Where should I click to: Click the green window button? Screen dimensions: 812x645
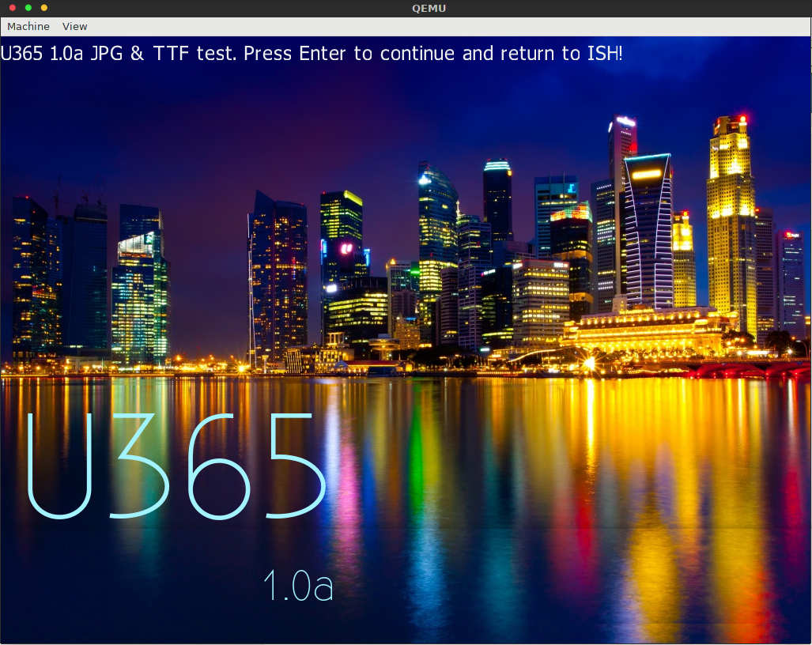point(28,8)
